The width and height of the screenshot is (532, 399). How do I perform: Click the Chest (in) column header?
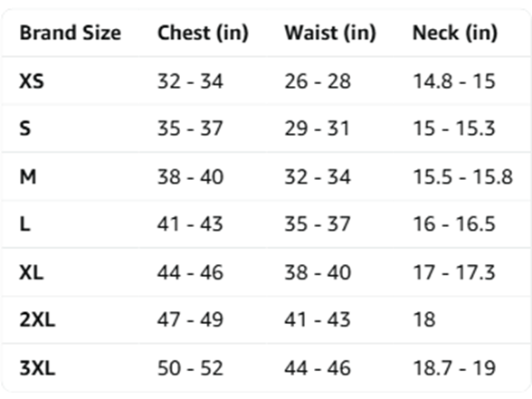pos(203,33)
